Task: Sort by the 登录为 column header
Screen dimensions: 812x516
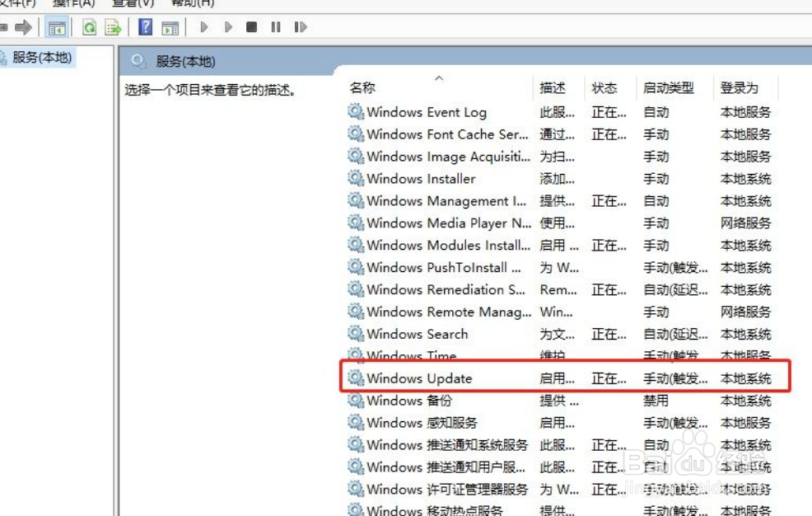Action: coord(740,87)
